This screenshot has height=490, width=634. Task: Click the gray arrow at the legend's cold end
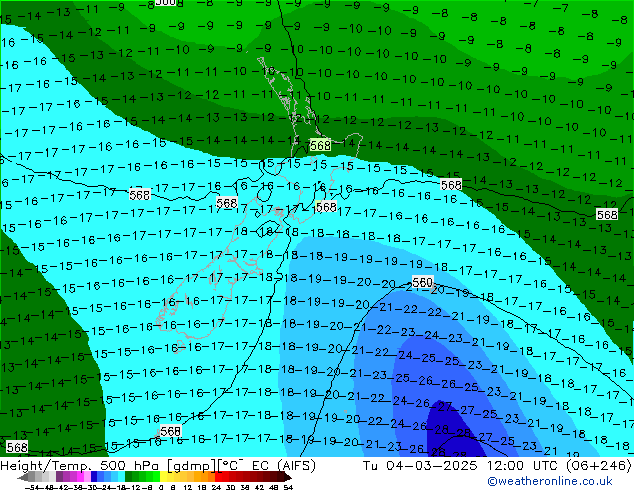(23, 477)
